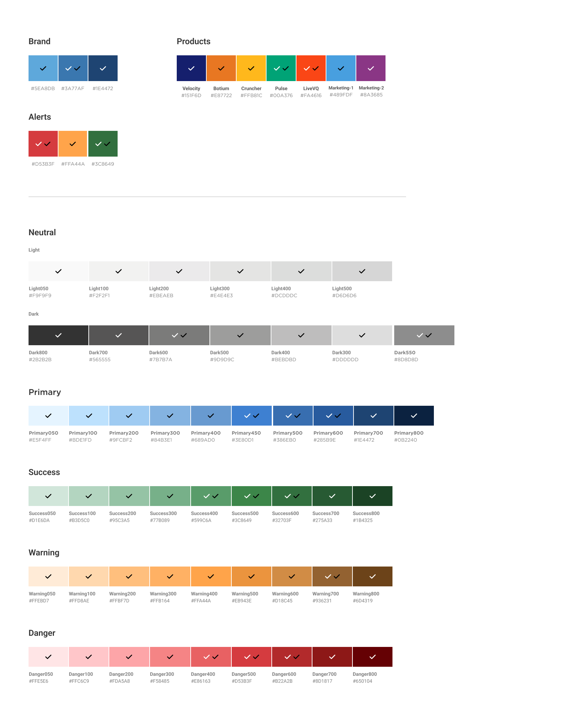Choose the Danger500 swatch
The image size is (580, 728).
252,657
